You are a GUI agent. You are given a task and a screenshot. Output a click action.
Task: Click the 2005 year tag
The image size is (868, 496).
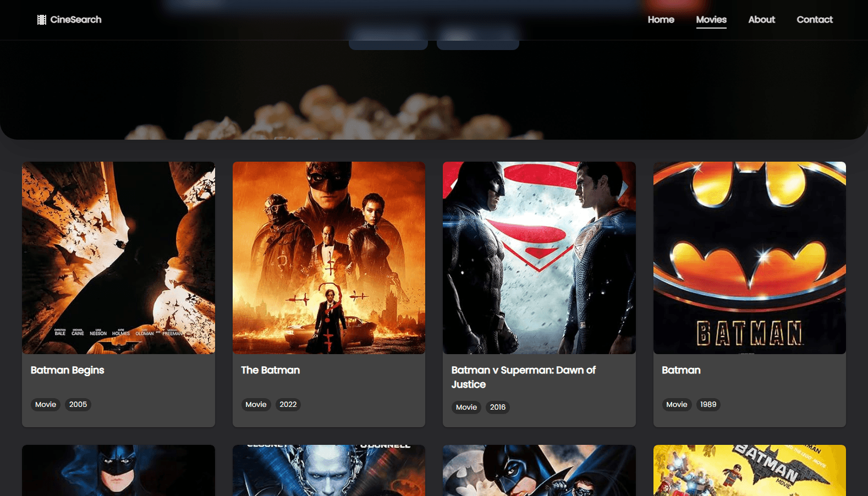(x=78, y=405)
